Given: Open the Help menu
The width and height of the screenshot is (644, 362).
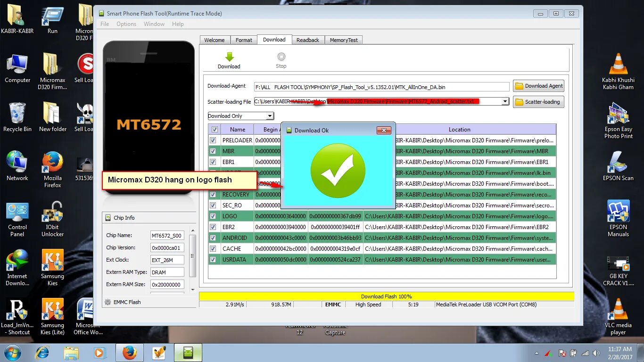Looking at the screenshot, I should pyautogui.click(x=178, y=24).
